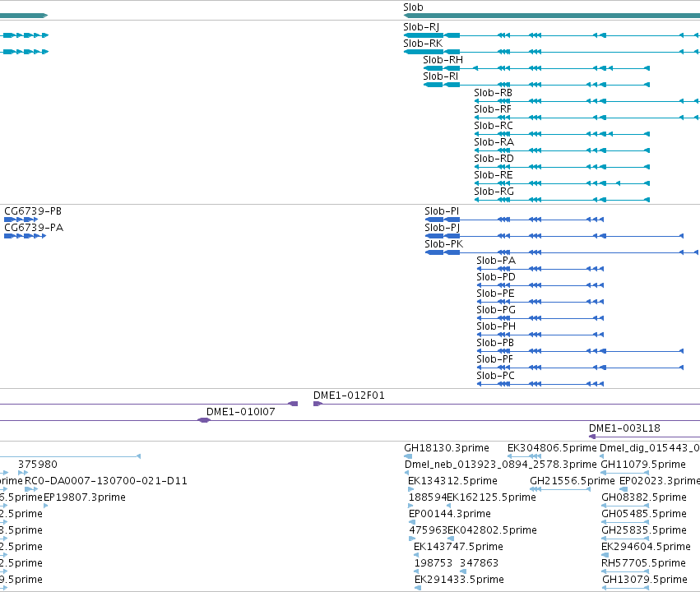Select the EK291433.5prime EST label

pyautogui.click(x=459, y=580)
